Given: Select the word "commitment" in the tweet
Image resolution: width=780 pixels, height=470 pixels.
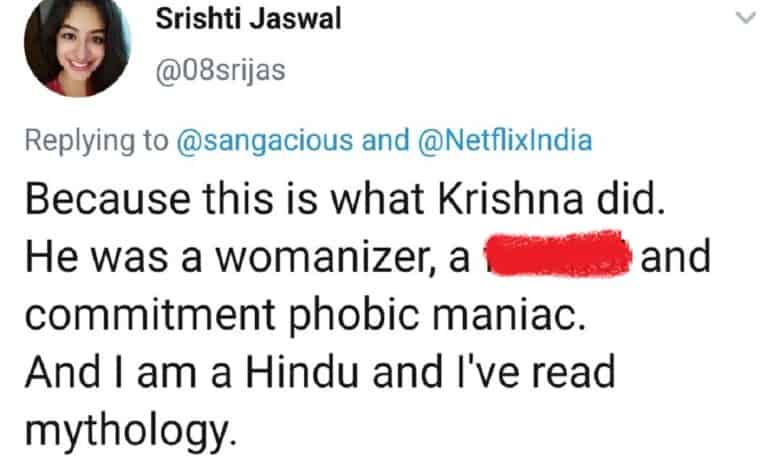Looking at the screenshot, I should point(150,315).
